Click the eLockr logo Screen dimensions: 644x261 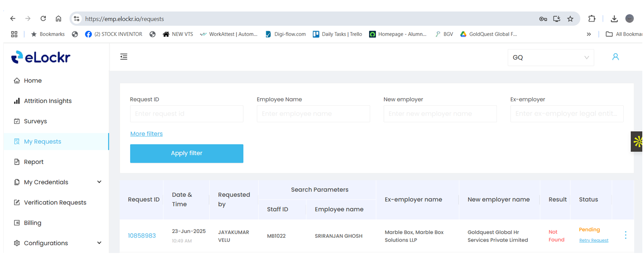click(x=41, y=57)
